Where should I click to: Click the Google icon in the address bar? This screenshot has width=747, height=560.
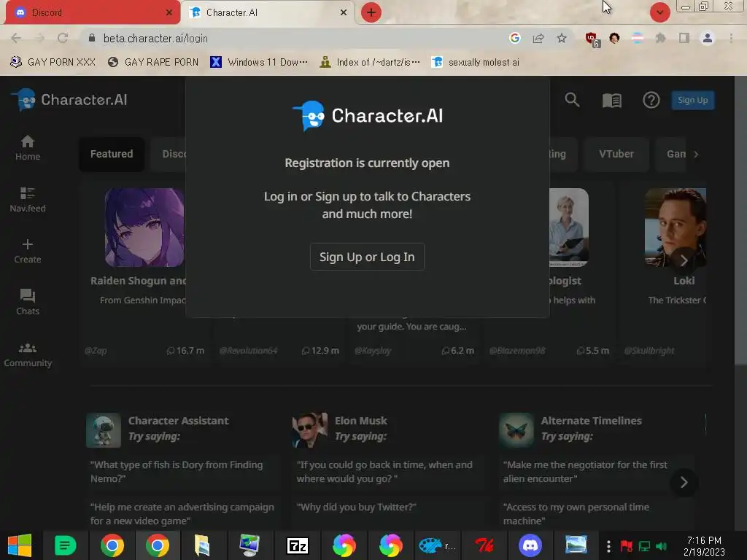[x=514, y=38]
